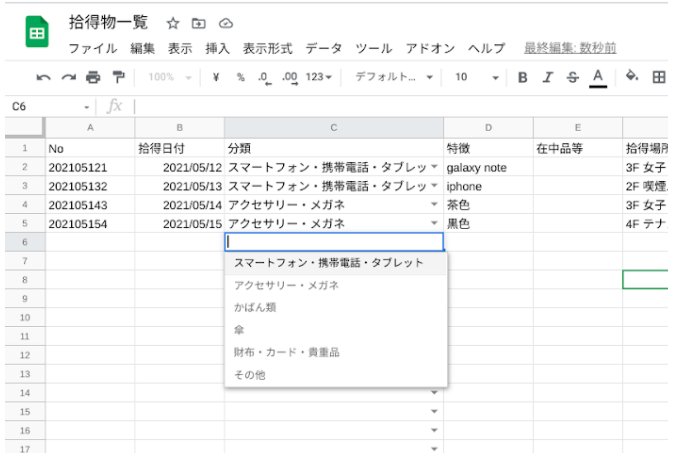
Task: Open the borders tool
Action: coord(659,77)
